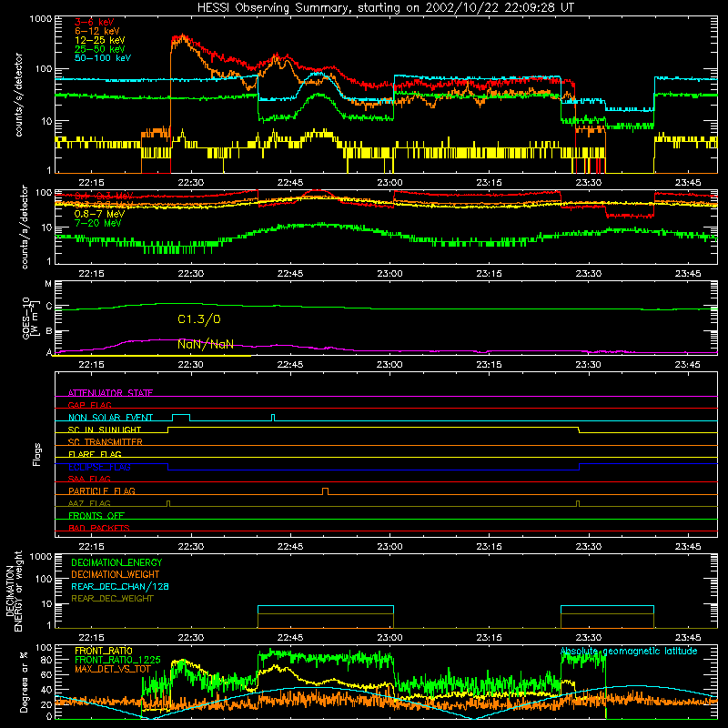
Task: Click the 'Degrees or %' axis label
Action: (x=24, y=682)
